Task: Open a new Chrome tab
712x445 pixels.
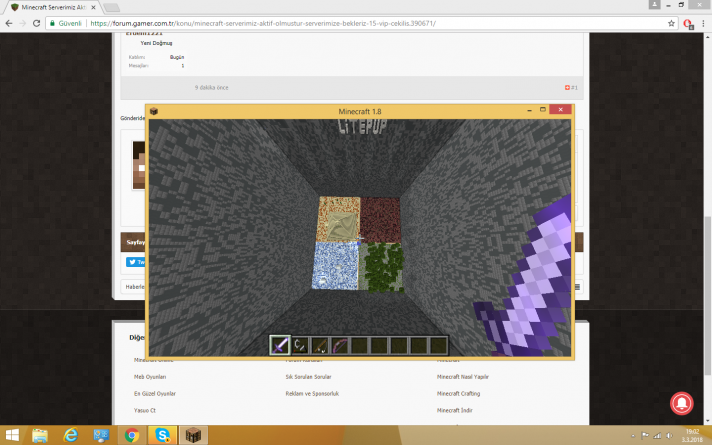Action: (112, 8)
